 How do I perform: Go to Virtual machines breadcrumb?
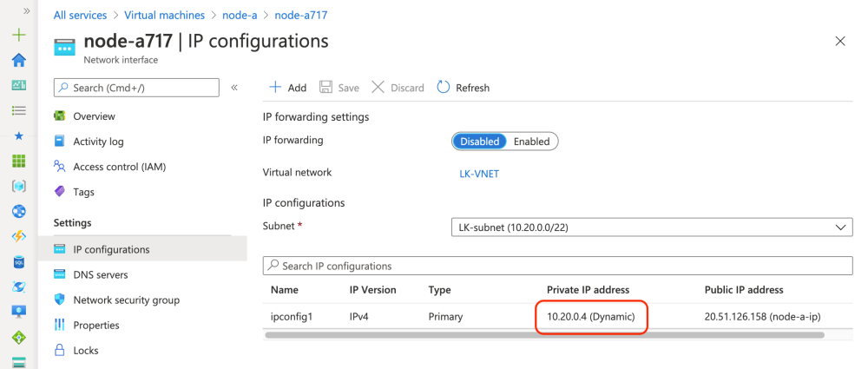[164, 16]
